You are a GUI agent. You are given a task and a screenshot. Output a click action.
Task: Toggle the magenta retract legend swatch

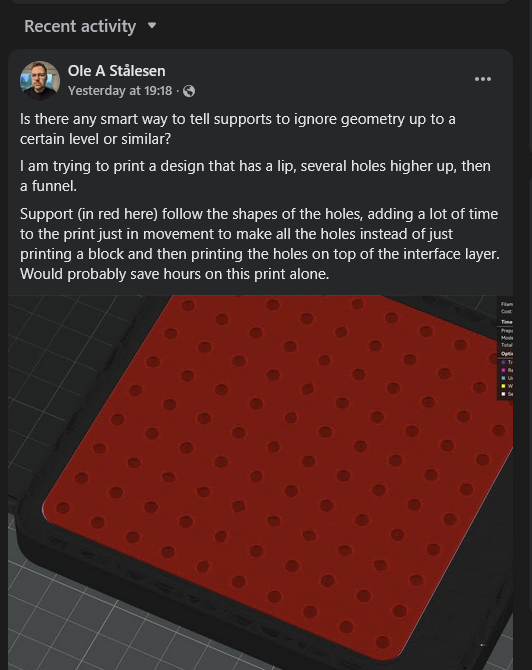[x=503, y=370]
